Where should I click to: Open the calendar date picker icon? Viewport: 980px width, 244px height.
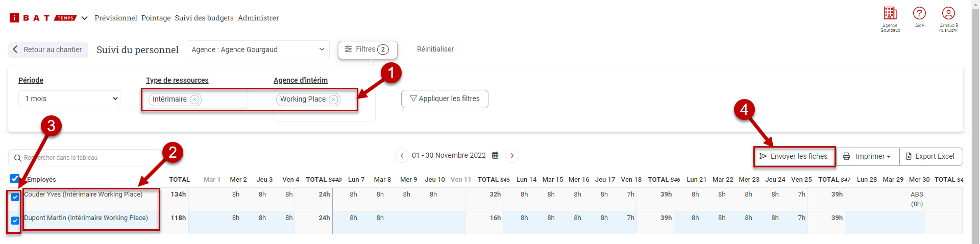pyautogui.click(x=495, y=156)
